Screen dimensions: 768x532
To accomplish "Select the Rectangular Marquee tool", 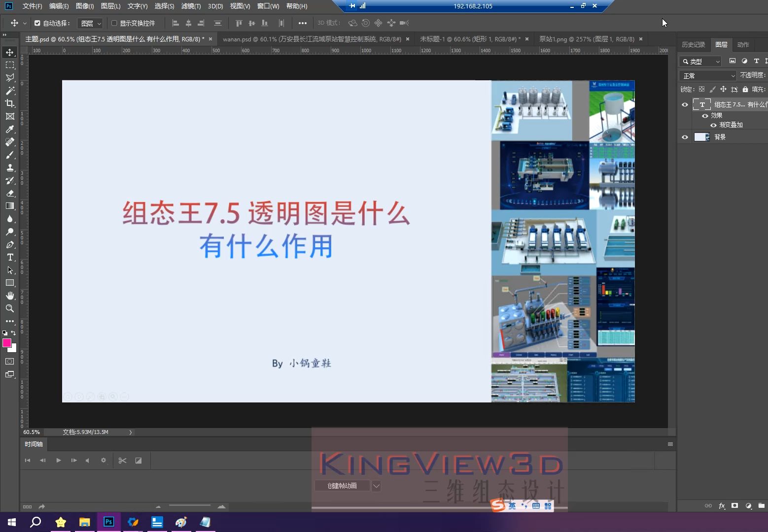I will tap(10, 65).
